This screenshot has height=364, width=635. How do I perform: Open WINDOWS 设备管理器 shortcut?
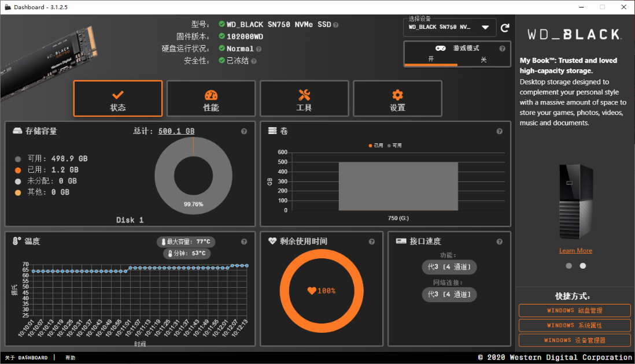(x=575, y=340)
